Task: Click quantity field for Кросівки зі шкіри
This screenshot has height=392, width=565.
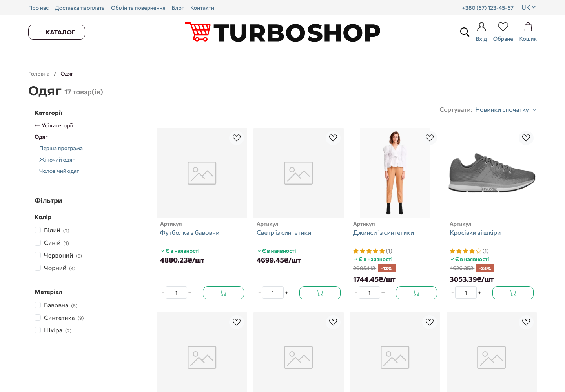Action: tap(466, 293)
